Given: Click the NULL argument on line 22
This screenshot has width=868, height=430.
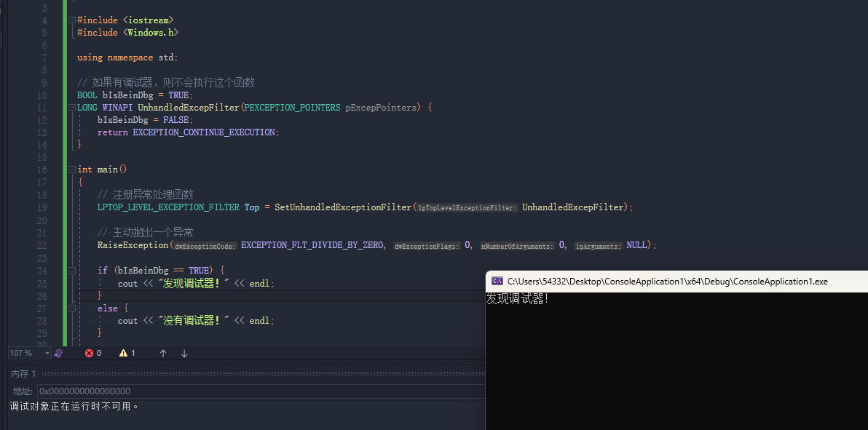Looking at the screenshot, I should click(x=636, y=245).
